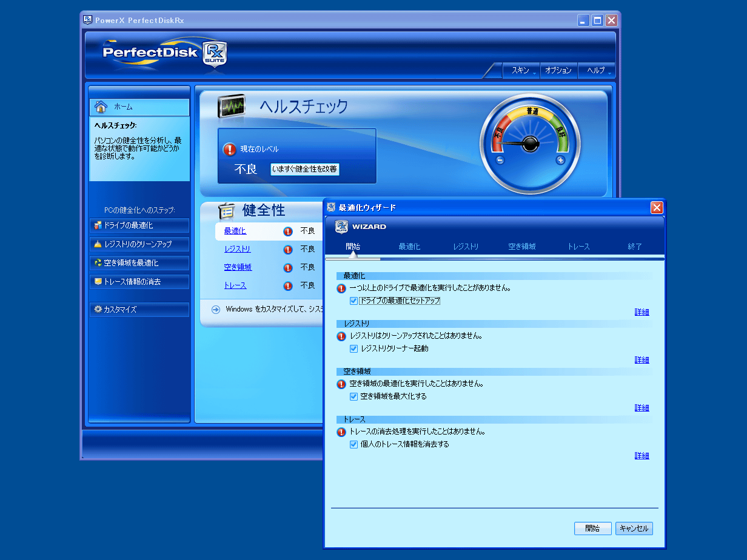
Task: Click いますぐ健全性を改善 button
Action: 305,169
